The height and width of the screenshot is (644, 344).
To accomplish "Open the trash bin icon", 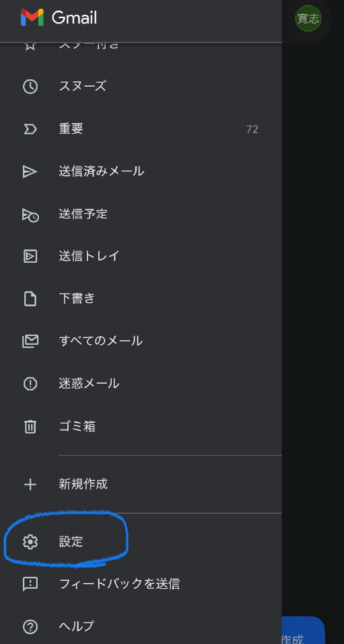I will (30, 427).
